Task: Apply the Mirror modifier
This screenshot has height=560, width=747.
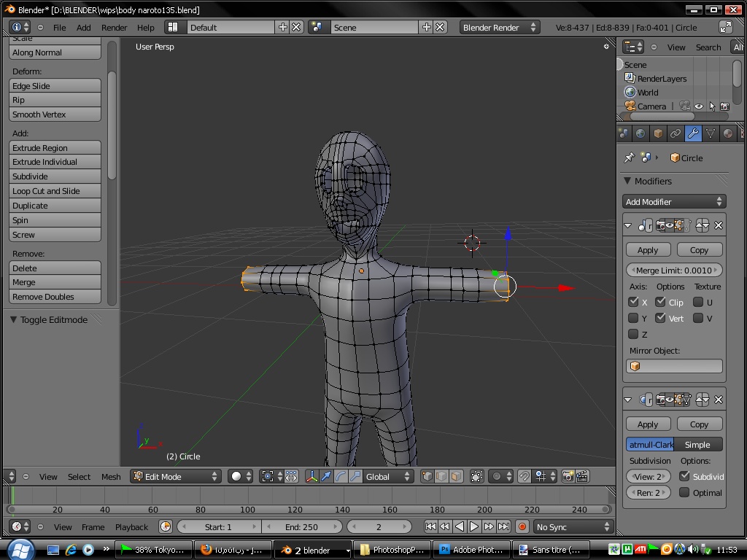Action: (648, 250)
